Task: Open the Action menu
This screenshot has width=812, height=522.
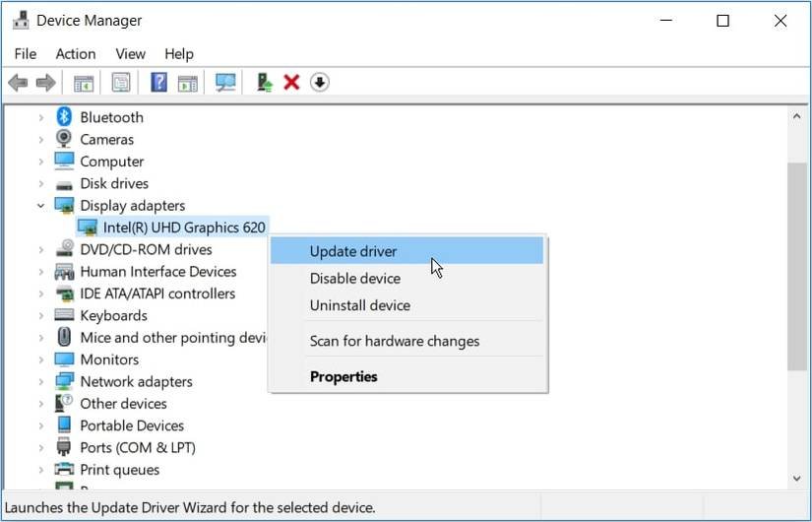Action: pyautogui.click(x=76, y=54)
